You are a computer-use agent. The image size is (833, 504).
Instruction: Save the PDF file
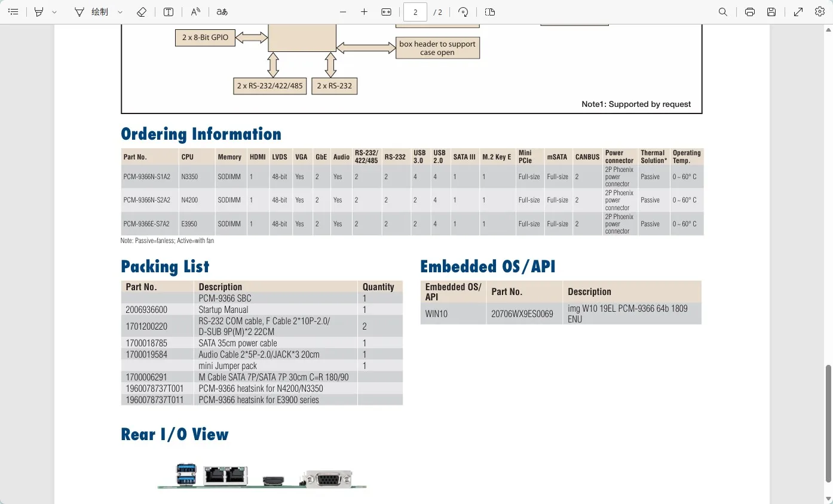(x=771, y=12)
